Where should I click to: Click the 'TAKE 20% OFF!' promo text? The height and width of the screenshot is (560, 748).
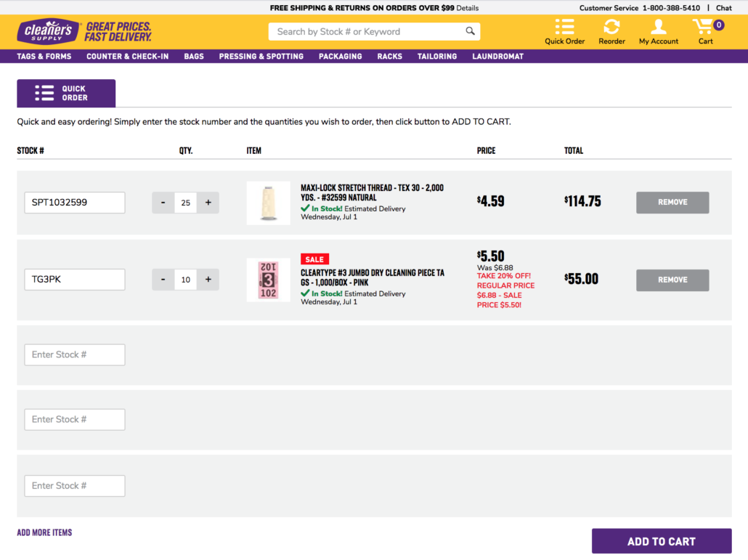tap(504, 276)
